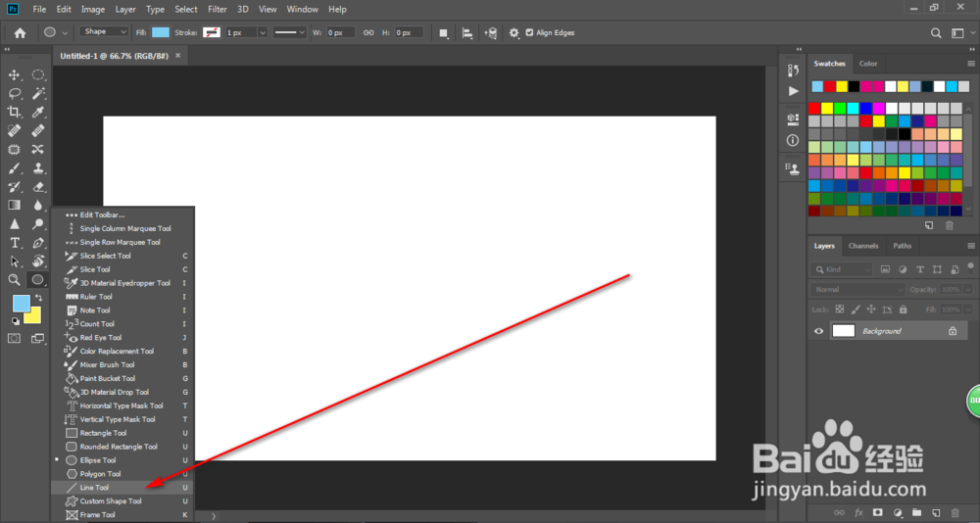Choose Paint Bucket Tool entry
Viewport: 980px width, 523px height.
click(x=122, y=379)
